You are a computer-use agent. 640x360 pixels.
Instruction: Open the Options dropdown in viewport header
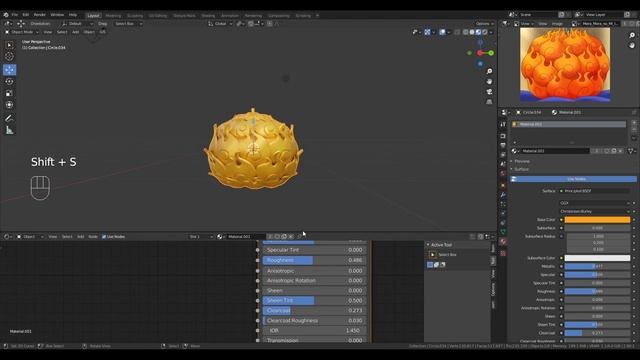click(x=484, y=24)
